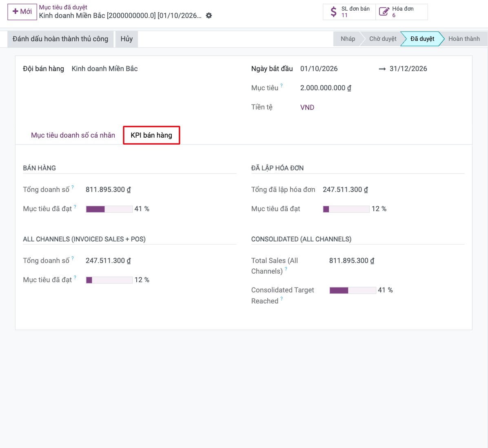488x448 pixels.
Task: Click the ĐÃ LẬP HÓA ĐƠN section heading
Action: tap(277, 168)
